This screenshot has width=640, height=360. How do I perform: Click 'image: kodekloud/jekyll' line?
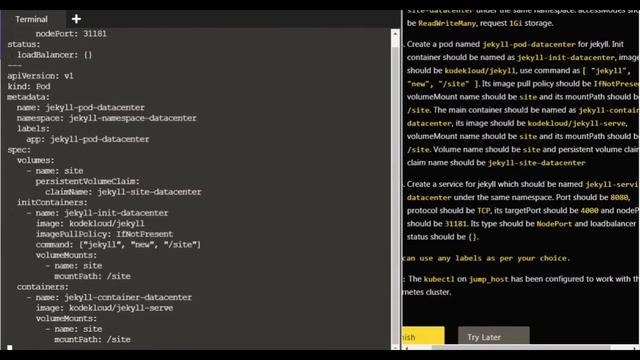coord(90,224)
